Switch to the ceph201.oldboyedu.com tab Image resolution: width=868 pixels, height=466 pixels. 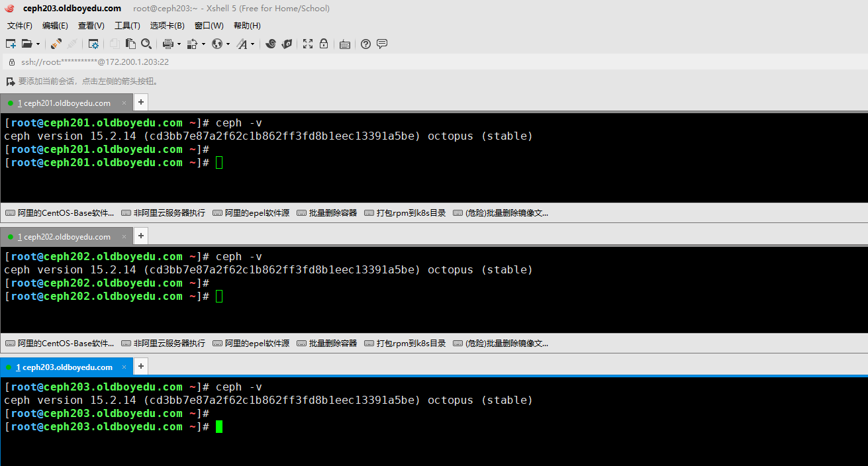[65, 103]
